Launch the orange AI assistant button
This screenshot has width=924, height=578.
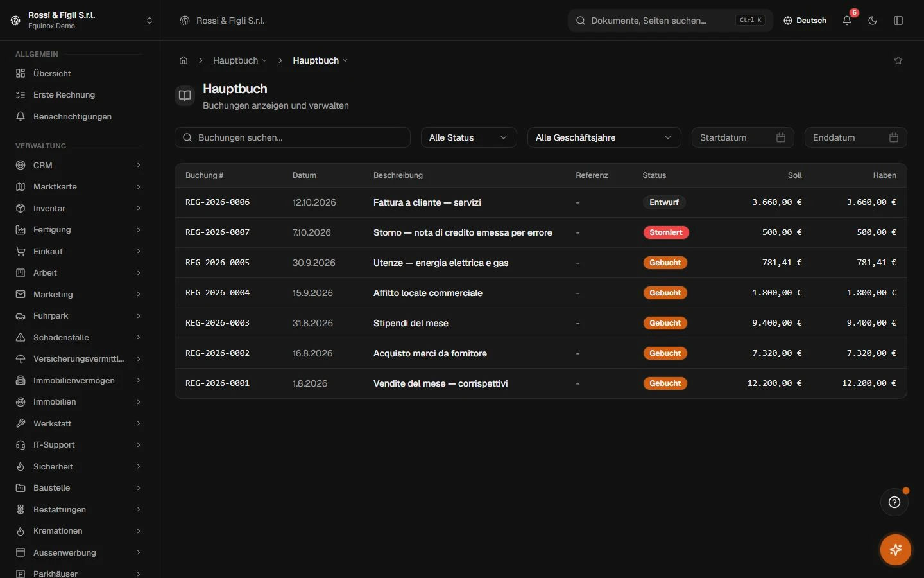click(896, 550)
